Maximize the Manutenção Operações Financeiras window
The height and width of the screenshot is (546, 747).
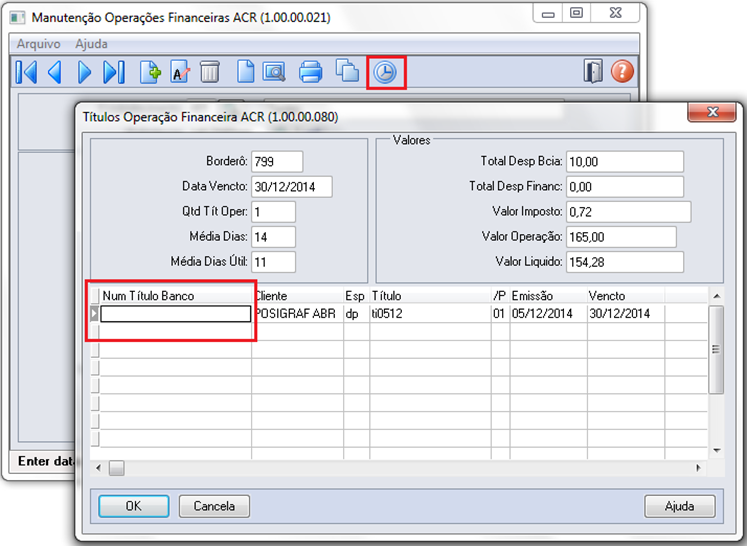[576, 14]
